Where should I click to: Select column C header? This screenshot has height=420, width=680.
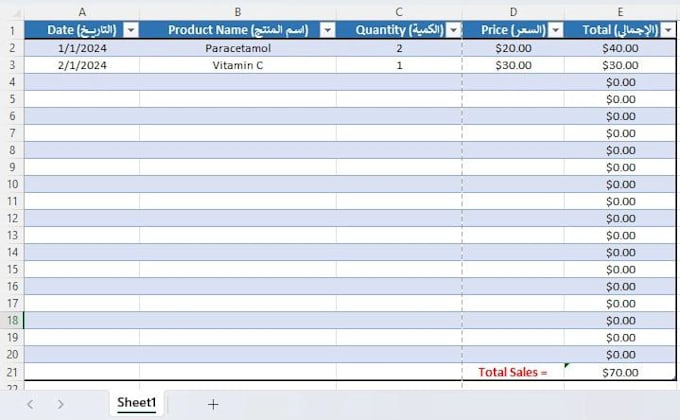click(x=399, y=12)
